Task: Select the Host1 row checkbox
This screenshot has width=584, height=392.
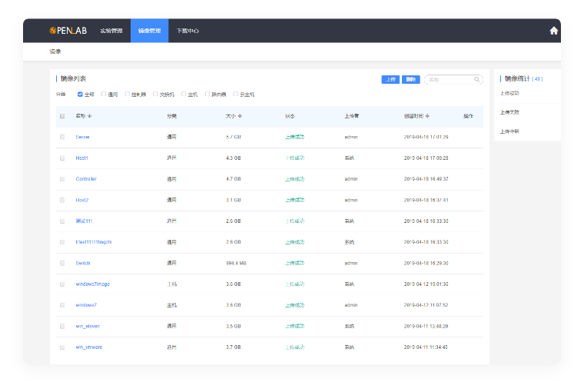Action: click(x=62, y=158)
